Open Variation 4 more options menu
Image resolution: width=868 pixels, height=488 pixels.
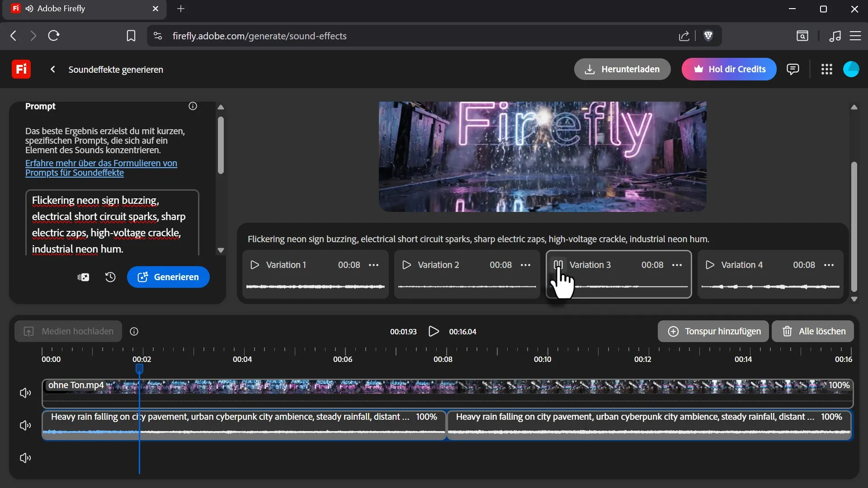point(829,265)
